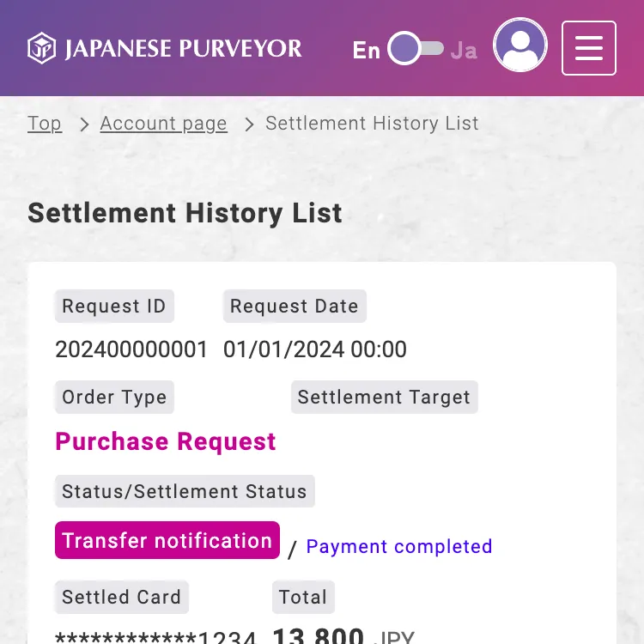Go to Top breadcrumb link
The height and width of the screenshot is (644, 644).
(45, 124)
